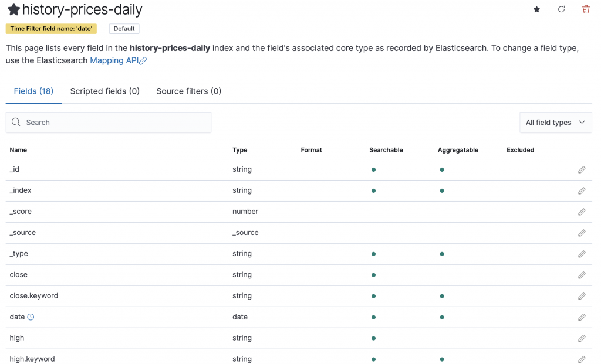
Task: Sort by the Type column header
Action: (x=239, y=150)
